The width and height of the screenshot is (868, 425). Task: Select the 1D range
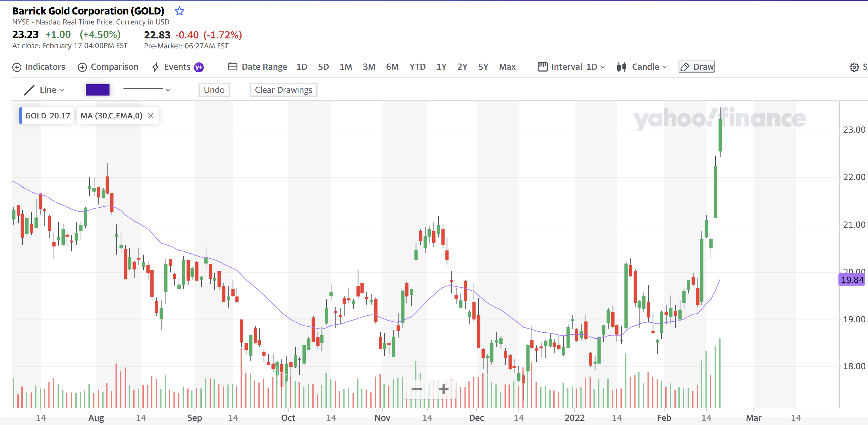point(302,67)
